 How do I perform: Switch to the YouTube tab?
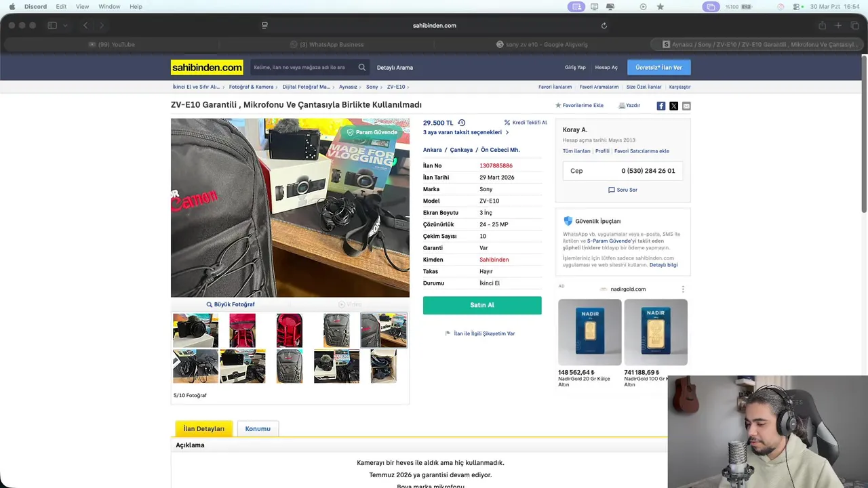coord(111,45)
